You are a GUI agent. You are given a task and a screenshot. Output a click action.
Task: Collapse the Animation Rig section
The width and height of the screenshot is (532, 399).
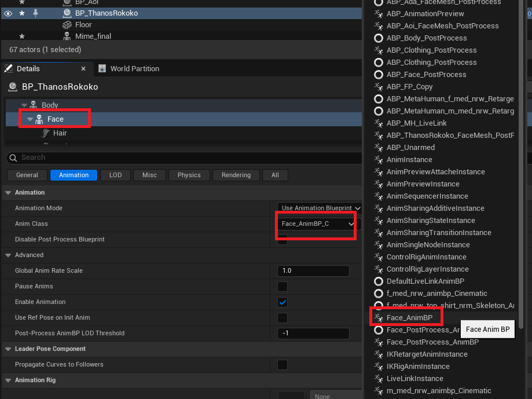8,380
